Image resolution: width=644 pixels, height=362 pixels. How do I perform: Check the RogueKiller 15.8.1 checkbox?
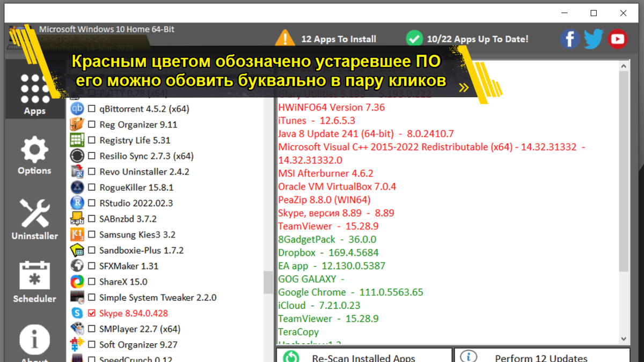(92, 187)
